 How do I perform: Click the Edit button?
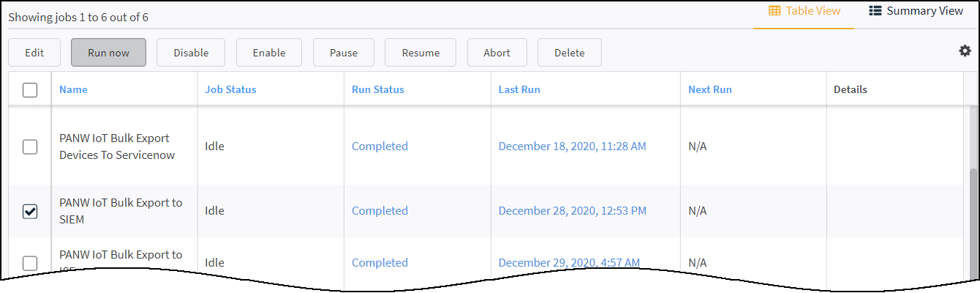click(x=34, y=53)
